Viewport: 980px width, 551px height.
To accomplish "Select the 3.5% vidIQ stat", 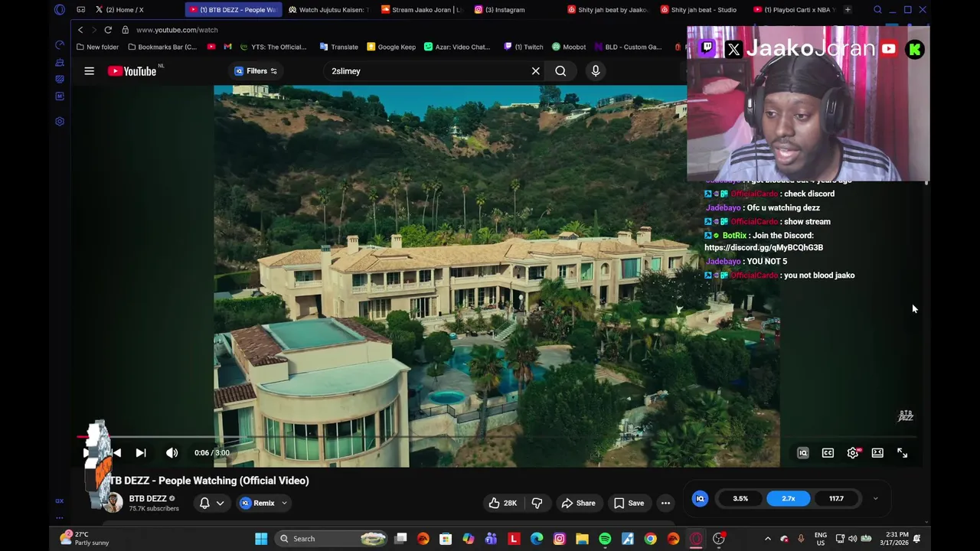I will pyautogui.click(x=740, y=499).
